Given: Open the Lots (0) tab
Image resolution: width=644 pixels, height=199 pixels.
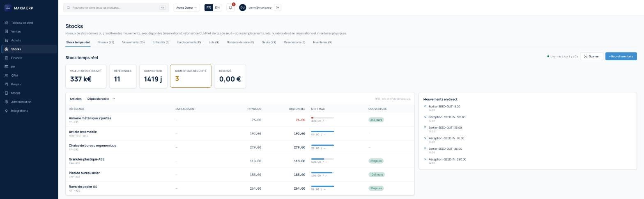Looking at the screenshot, I should tap(214, 42).
